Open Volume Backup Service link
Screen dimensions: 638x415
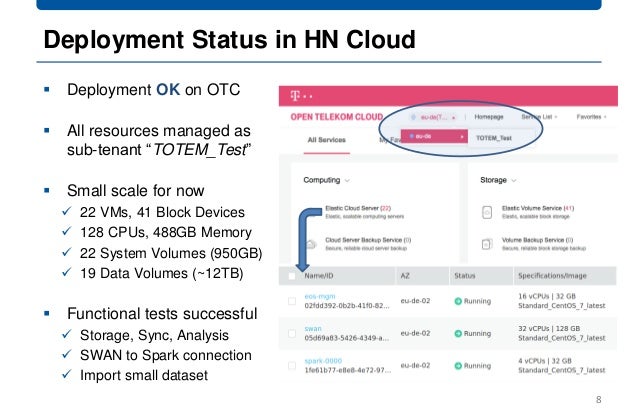click(537, 240)
